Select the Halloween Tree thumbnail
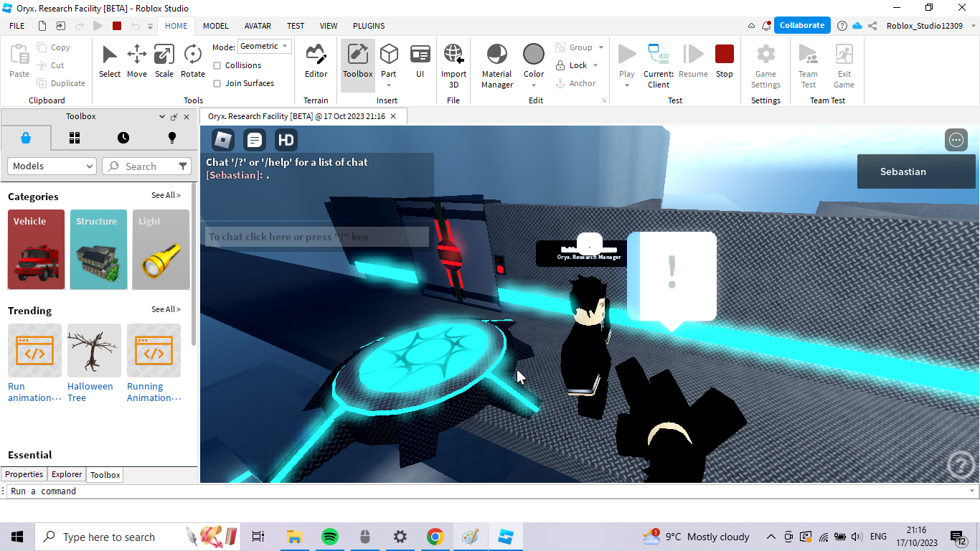Screen dimensions: 980x551 tap(94, 350)
